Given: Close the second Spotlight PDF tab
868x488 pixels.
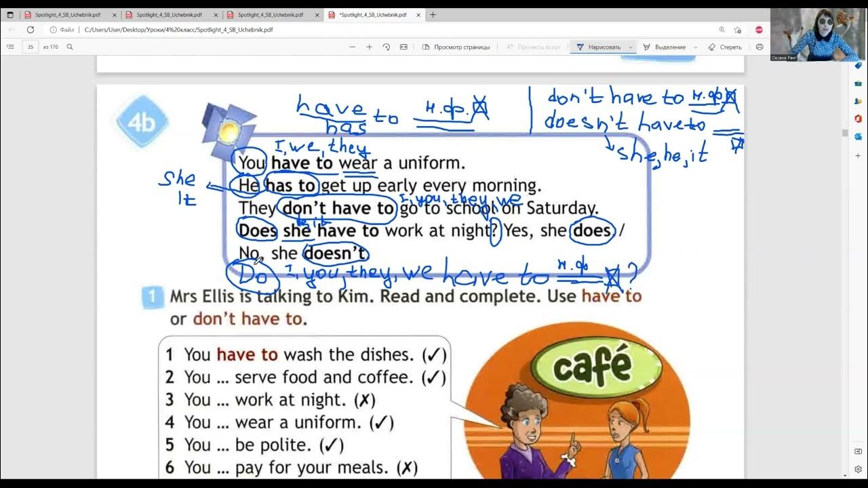Looking at the screenshot, I should tap(216, 15).
